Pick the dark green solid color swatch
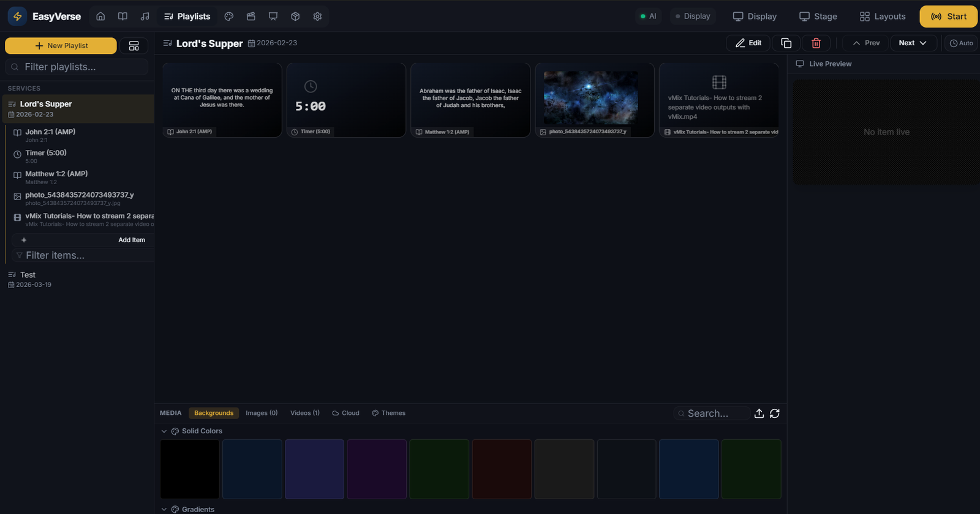The width and height of the screenshot is (980, 514). pyautogui.click(x=439, y=469)
